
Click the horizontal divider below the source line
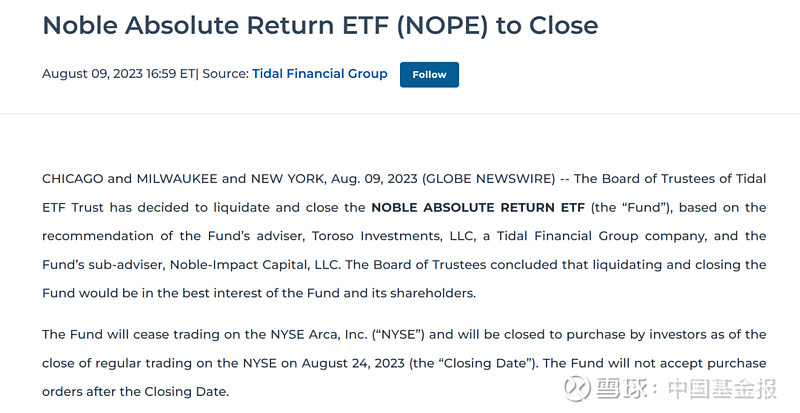tap(400, 113)
